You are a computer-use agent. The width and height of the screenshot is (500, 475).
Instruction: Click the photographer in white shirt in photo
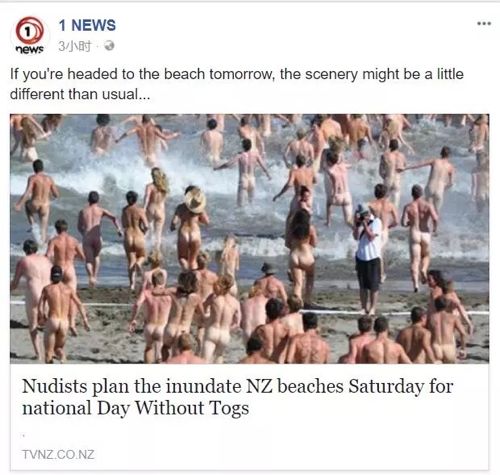coord(368,258)
